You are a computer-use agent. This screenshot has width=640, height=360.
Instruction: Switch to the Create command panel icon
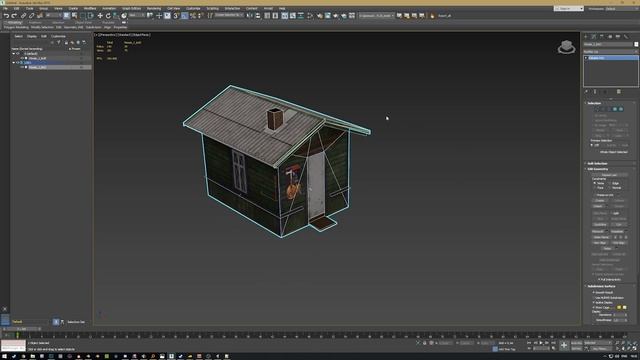(x=585, y=36)
